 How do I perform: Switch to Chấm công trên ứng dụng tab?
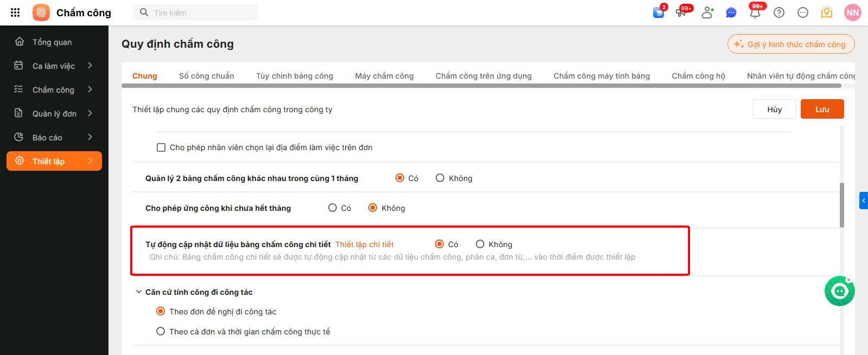(483, 76)
